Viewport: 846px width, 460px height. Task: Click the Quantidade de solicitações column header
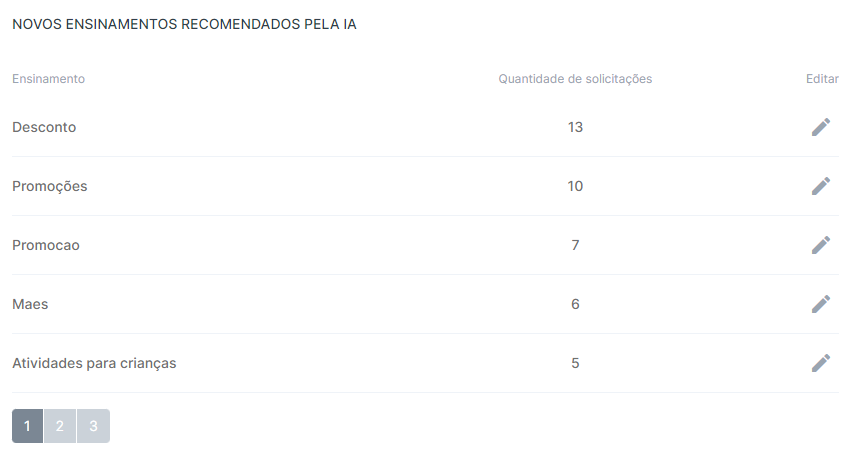click(575, 79)
